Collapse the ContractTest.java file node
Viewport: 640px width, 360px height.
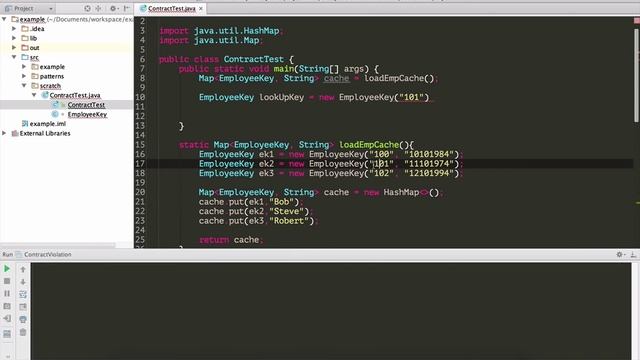tap(34, 95)
